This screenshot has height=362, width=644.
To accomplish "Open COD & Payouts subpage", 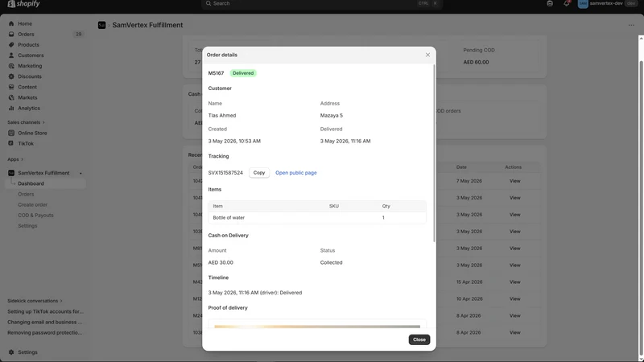I will pos(35,215).
